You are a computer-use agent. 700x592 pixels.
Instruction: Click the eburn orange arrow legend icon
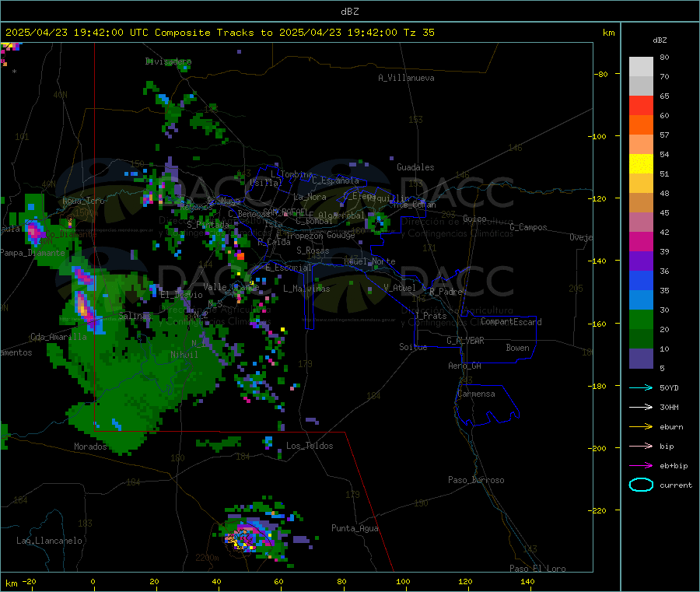[641, 427]
